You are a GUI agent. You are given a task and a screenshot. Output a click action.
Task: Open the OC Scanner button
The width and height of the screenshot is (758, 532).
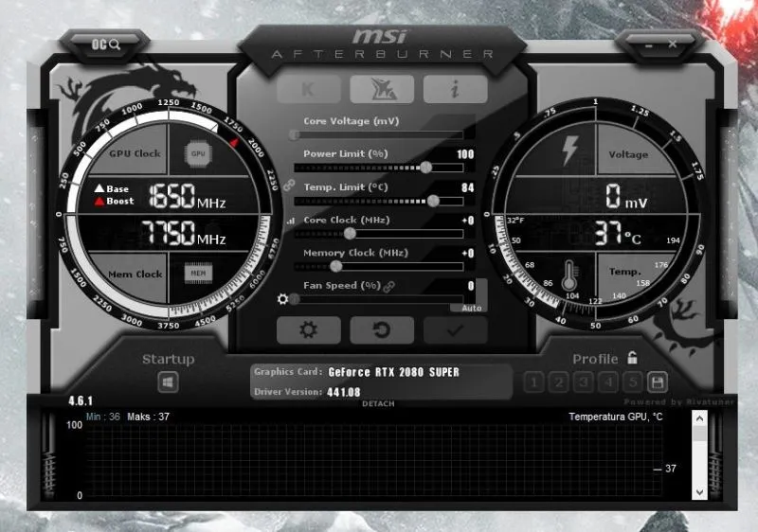[106, 44]
